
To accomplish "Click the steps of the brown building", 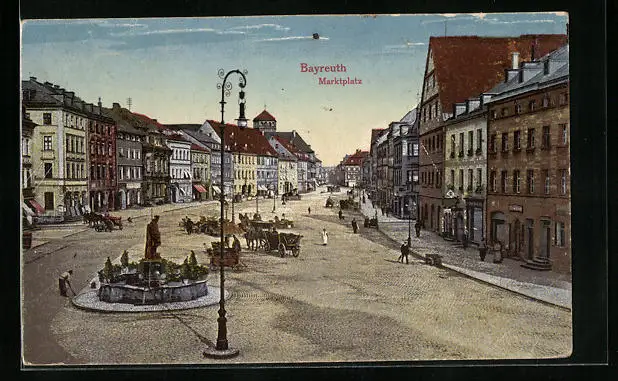I will coord(536,264).
